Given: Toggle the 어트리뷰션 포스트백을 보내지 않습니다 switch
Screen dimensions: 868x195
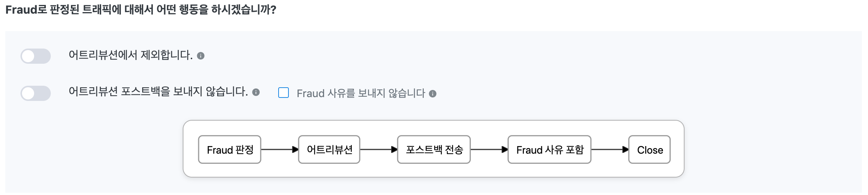Looking at the screenshot, I should [36, 93].
